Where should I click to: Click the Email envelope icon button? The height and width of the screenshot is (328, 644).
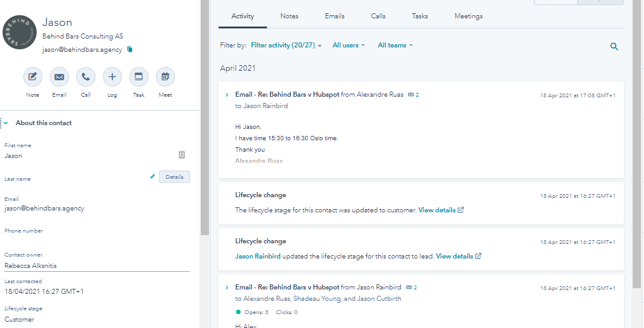[59, 77]
